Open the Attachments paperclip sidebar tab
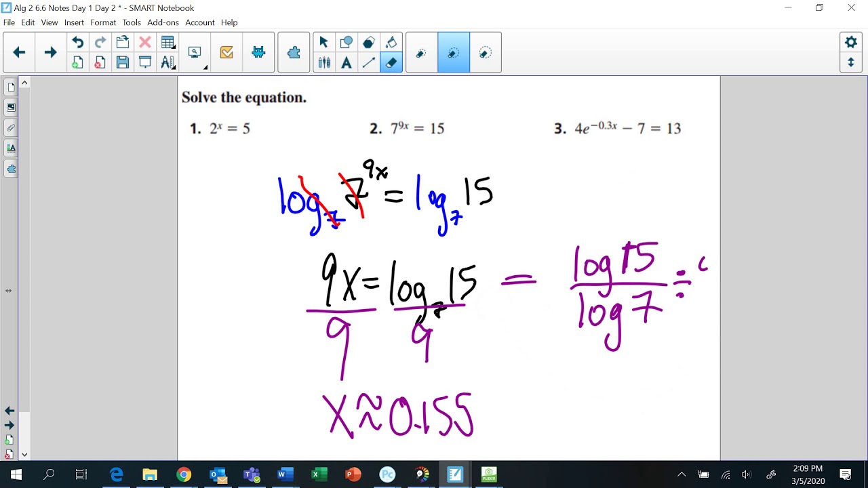Screen dimensions: 868x488 click(x=10, y=127)
